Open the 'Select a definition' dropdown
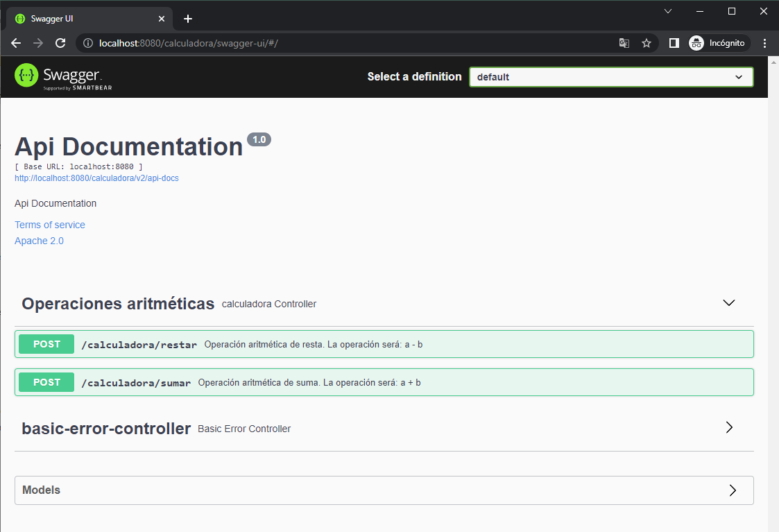 [610, 77]
